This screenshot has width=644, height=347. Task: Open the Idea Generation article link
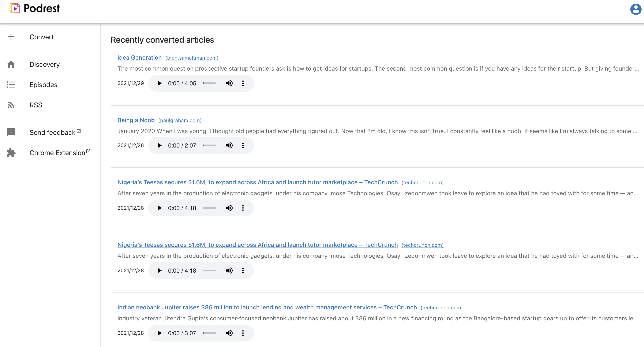(x=139, y=57)
